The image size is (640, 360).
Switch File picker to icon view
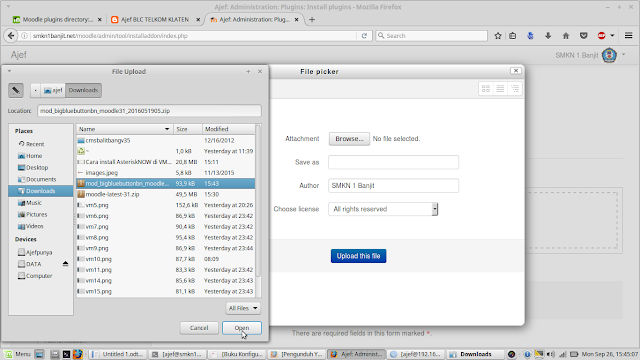(x=486, y=89)
